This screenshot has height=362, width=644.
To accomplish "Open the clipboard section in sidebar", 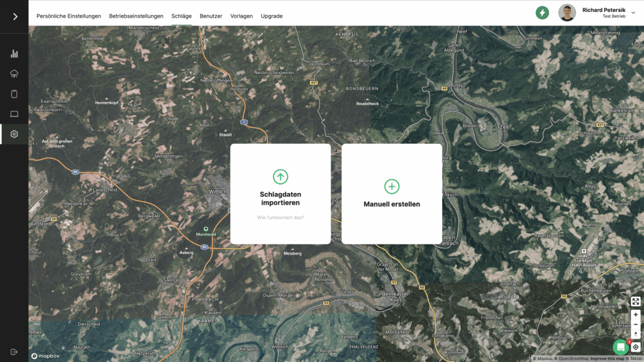I will [14, 94].
